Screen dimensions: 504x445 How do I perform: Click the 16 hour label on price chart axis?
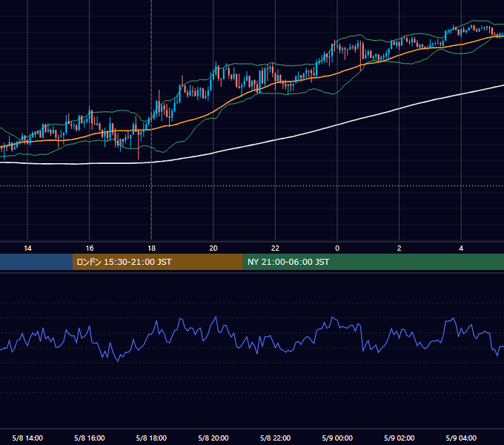tap(90, 248)
